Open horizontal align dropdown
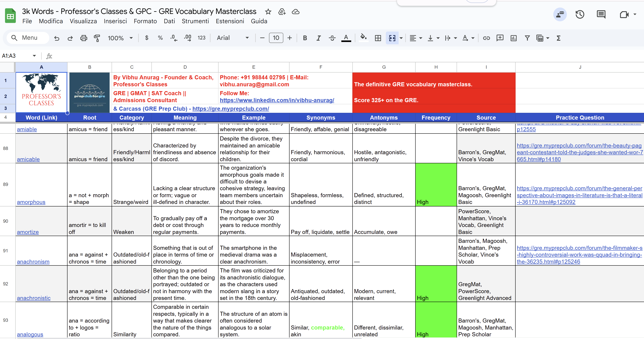 click(416, 38)
